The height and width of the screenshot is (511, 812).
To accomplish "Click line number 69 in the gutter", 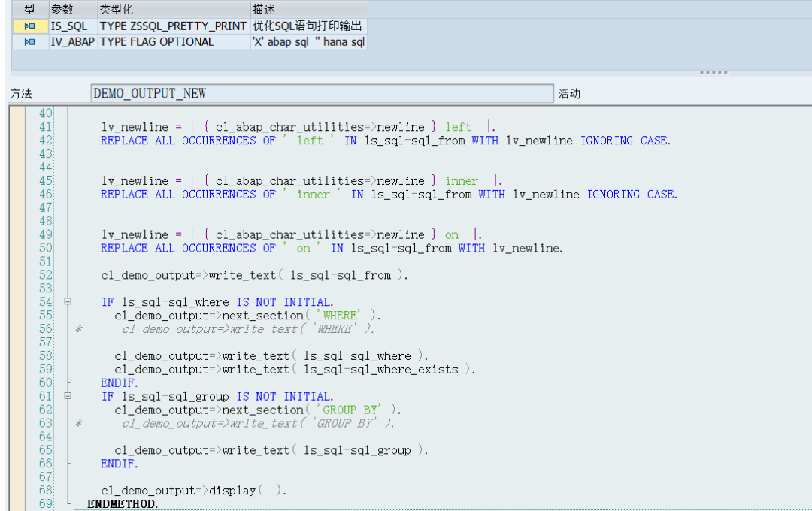I will coord(46,503).
